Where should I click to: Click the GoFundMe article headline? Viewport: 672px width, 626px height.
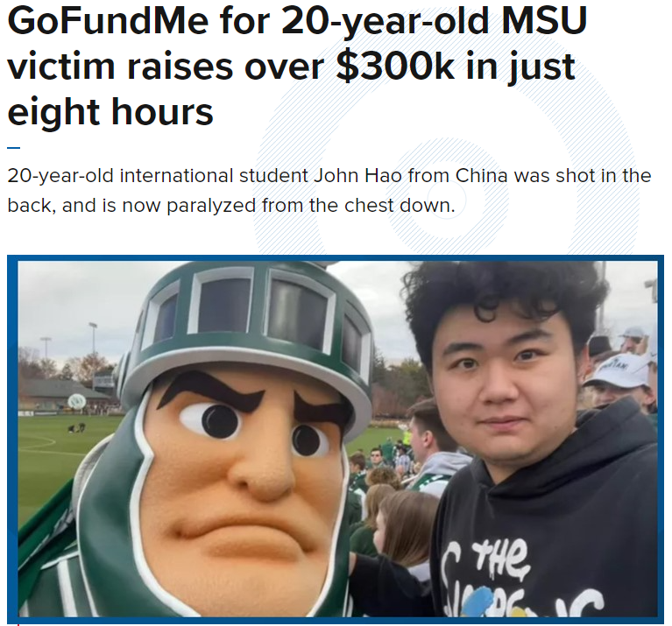289,67
